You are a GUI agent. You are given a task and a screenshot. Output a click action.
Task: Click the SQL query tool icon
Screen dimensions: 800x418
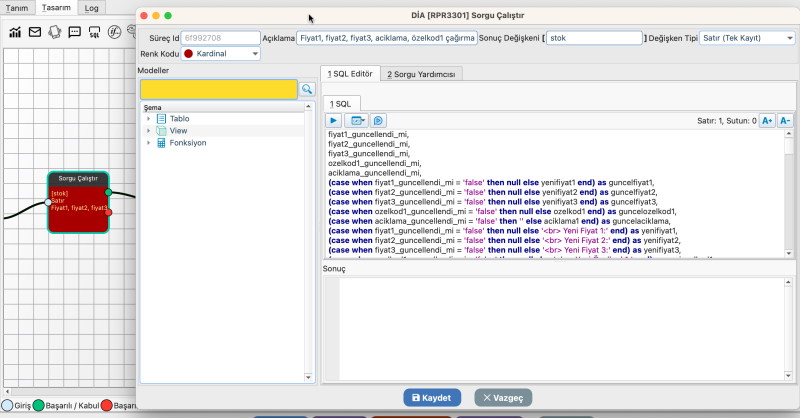(x=94, y=32)
